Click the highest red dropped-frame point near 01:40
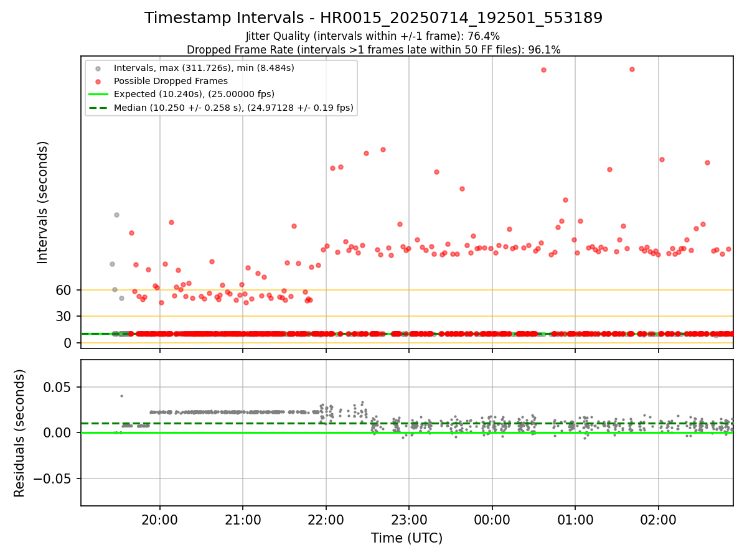 click(x=632, y=69)
